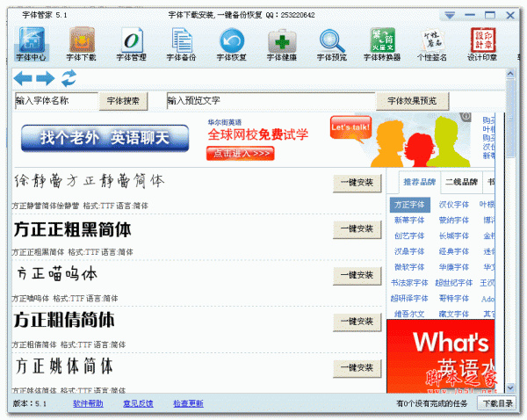This screenshot has height=420, width=527.
Task: Select the 长城字体 brand link
Action: (454, 236)
